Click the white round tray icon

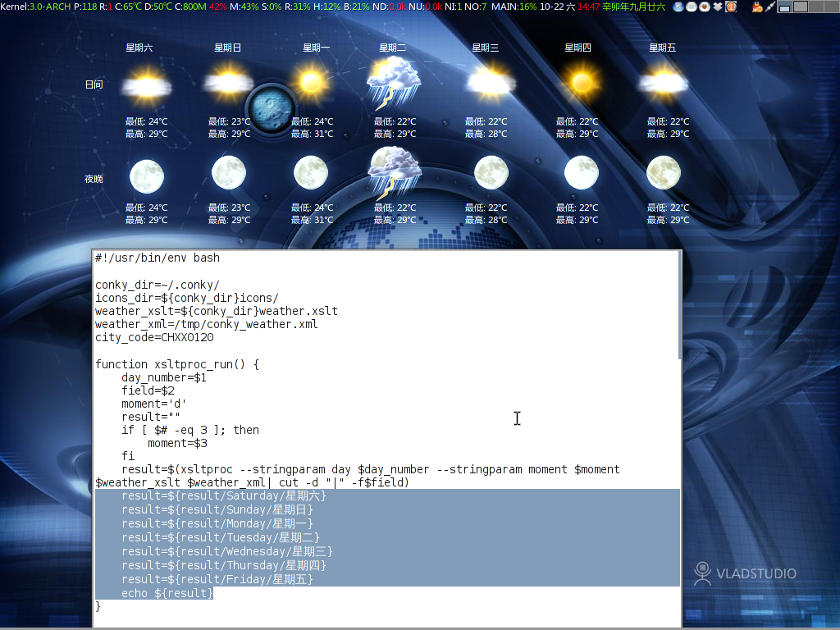[x=692, y=7]
